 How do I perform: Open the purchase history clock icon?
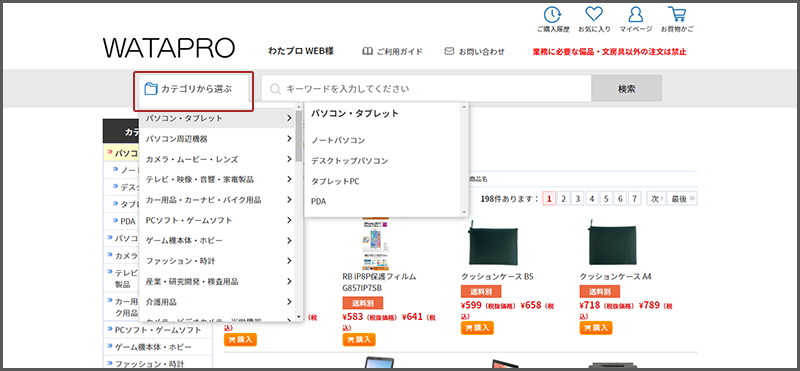tap(553, 14)
